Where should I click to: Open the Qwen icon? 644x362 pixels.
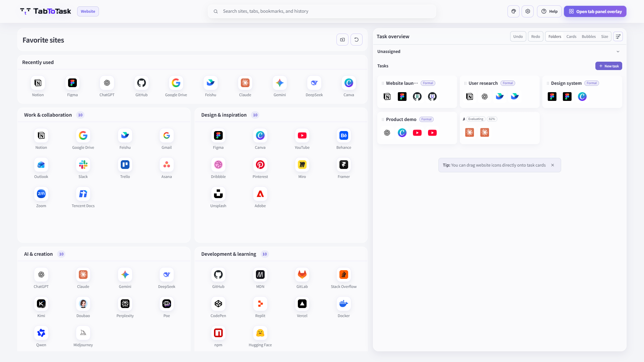pyautogui.click(x=41, y=333)
